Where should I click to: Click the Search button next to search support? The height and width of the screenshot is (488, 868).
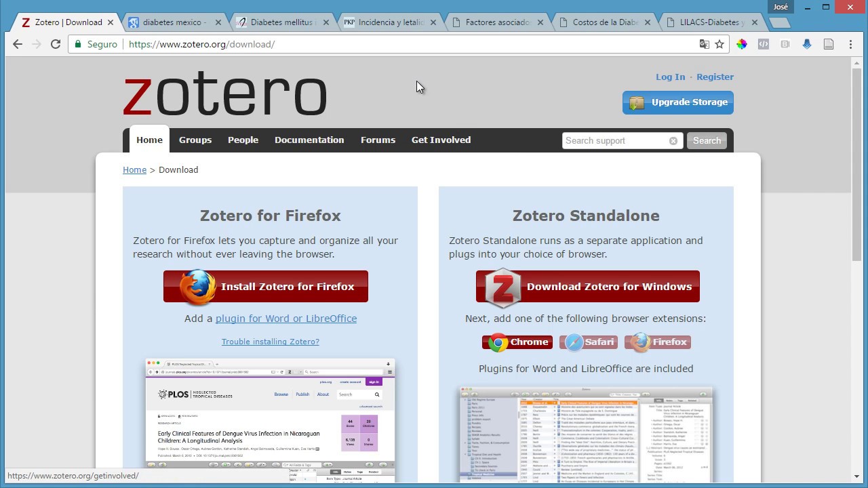(x=707, y=141)
